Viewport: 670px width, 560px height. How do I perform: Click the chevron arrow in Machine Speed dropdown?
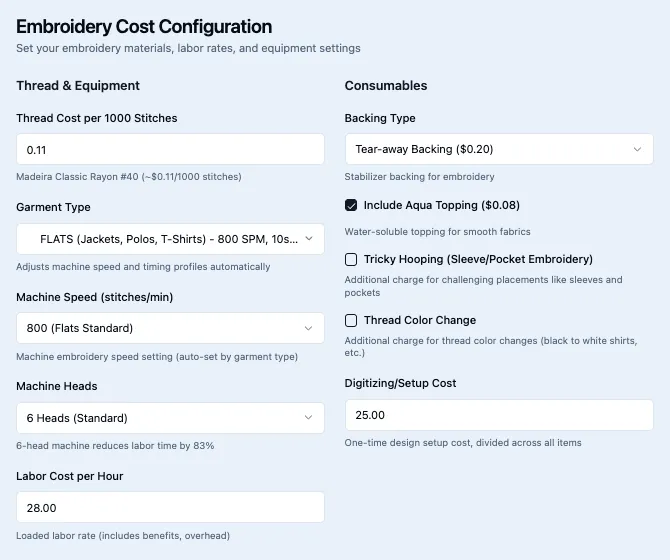[x=308, y=328]
